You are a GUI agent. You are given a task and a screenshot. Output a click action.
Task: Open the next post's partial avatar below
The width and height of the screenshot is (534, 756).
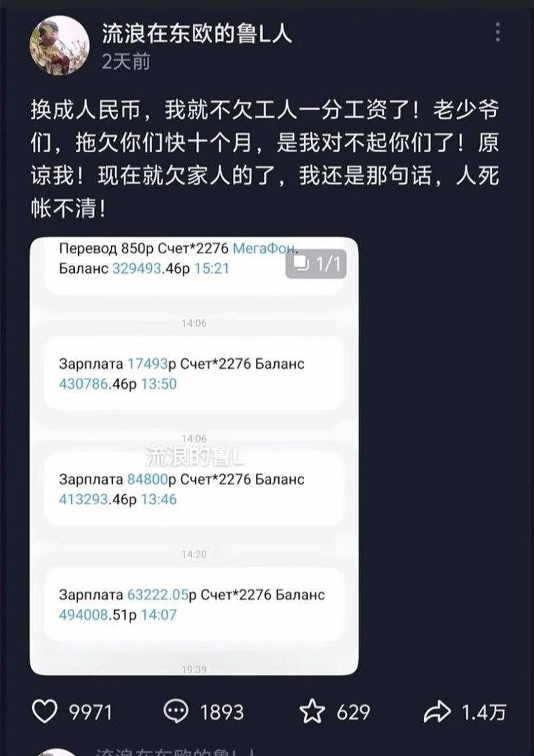click(x=57, y=752)
